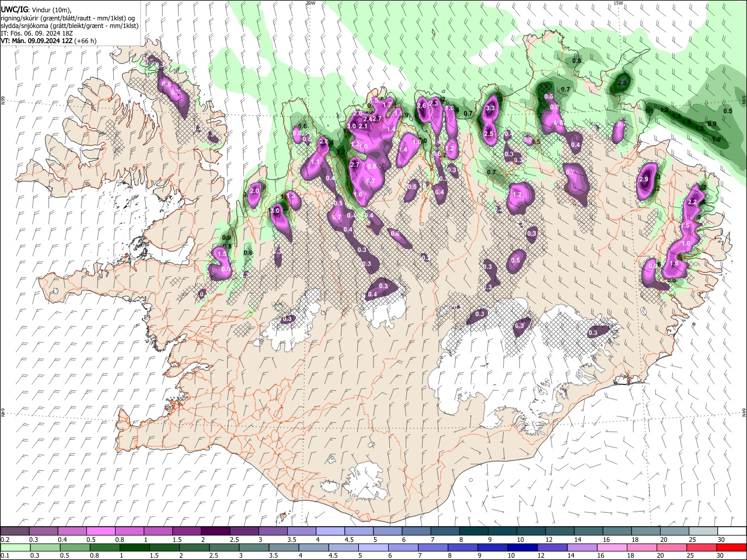The width and height of the screenshot is (747, 560).
Task: Click the 2.6 snow value on north coast
Action: pyautogui.click(x=421, y=106)
